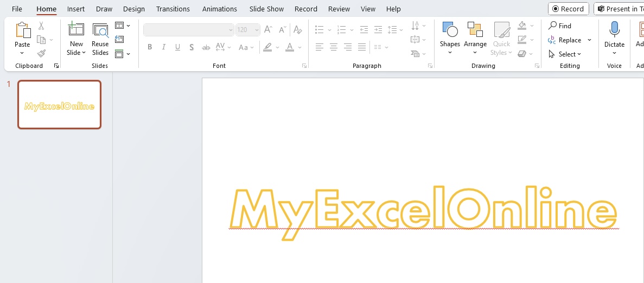Open the New Slide layouts dropdown arrow
The image size is (644, 283).
pos(84,53)
